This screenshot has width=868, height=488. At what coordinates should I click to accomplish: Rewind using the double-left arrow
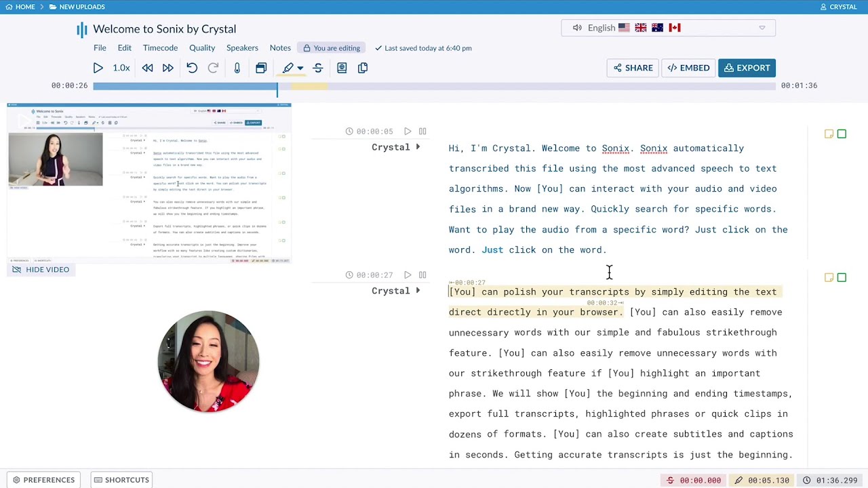(147, 68)
